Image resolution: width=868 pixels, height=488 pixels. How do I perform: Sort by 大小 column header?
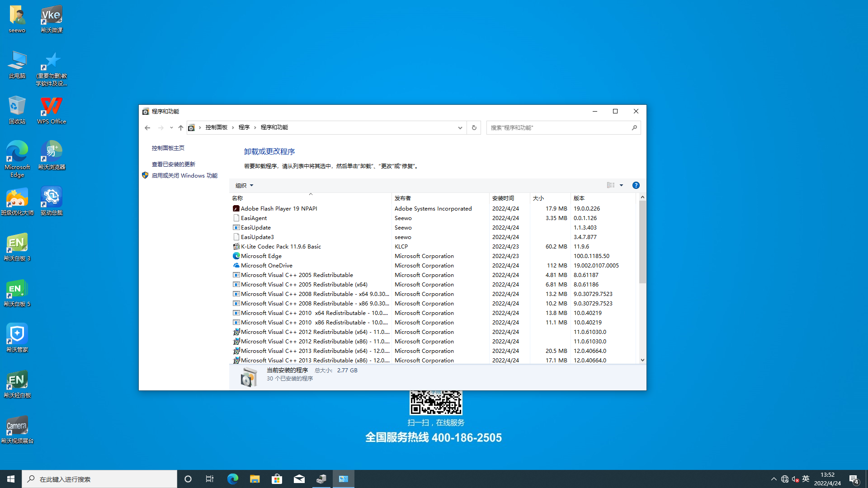tap(550, 198)
